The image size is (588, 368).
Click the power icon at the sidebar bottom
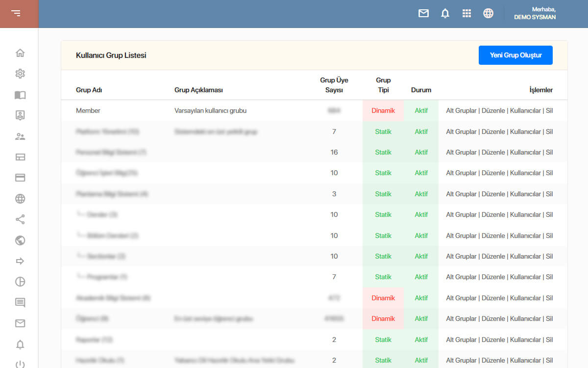20,364
